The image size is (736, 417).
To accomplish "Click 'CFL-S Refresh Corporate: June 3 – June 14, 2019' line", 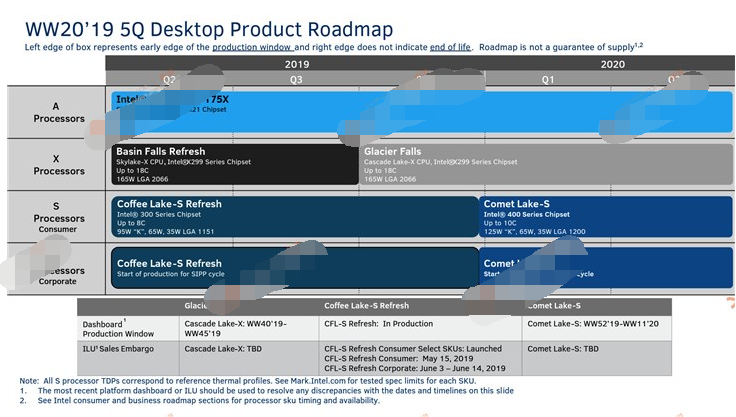I will click(415, 369).
